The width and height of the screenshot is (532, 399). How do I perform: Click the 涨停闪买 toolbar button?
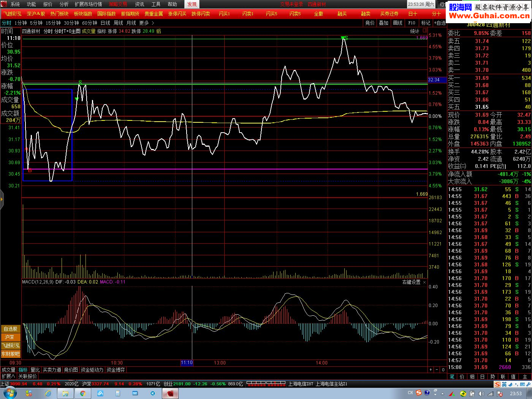point(177,14)
